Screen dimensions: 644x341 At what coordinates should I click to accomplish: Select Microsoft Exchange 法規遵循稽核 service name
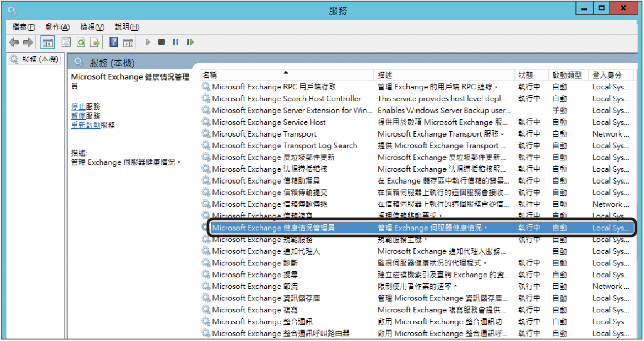269,169
